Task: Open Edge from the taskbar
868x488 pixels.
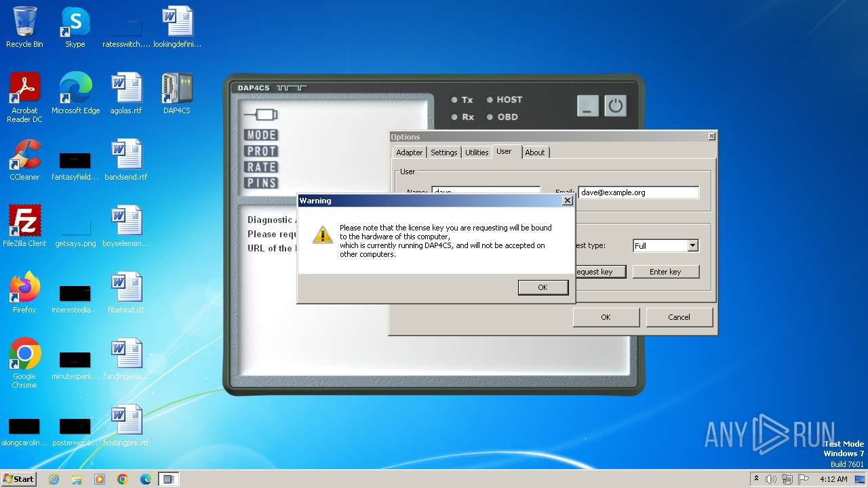Action: click(146, 479)
